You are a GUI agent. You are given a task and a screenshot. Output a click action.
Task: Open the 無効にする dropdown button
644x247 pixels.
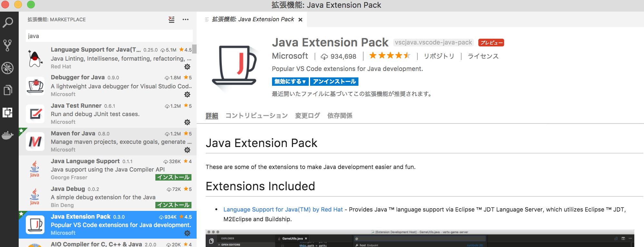click(290, 82)
